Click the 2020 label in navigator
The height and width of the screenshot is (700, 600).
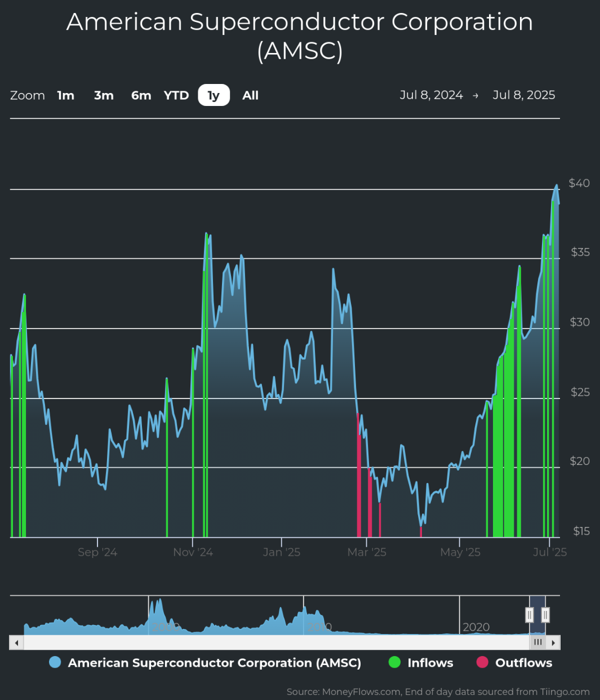point(476,627)
